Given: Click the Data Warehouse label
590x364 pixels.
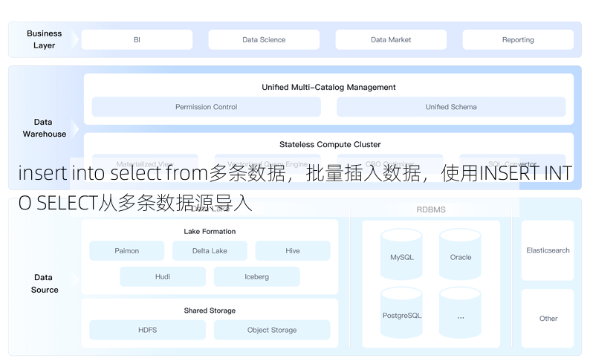Looking at the screenshot, I should coord(44,128).
